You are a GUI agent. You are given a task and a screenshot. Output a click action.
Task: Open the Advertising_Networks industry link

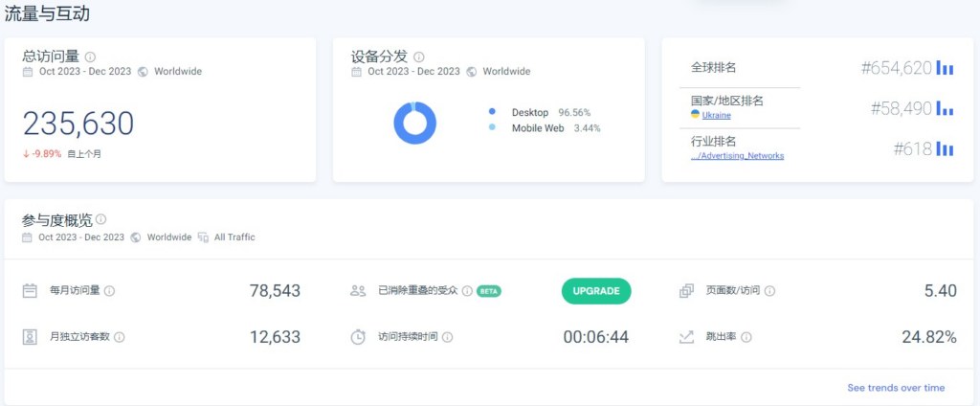(x=737, y=156)
